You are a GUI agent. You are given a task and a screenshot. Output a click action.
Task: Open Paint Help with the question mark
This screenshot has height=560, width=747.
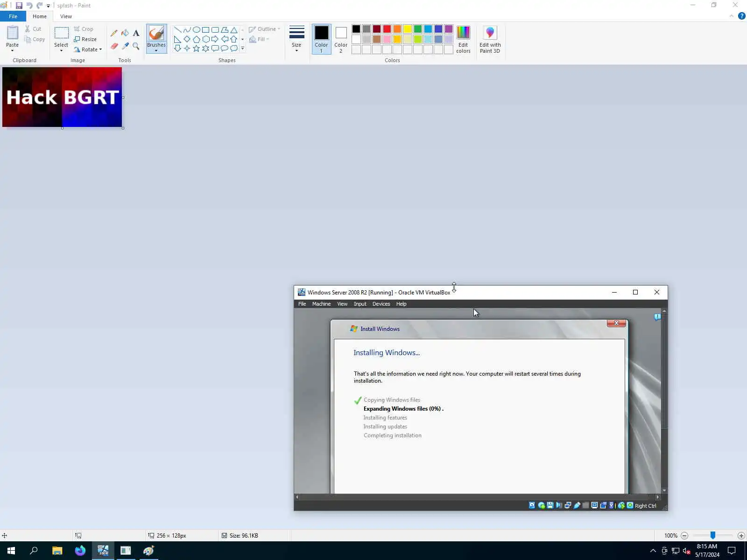tap(741, 16)
